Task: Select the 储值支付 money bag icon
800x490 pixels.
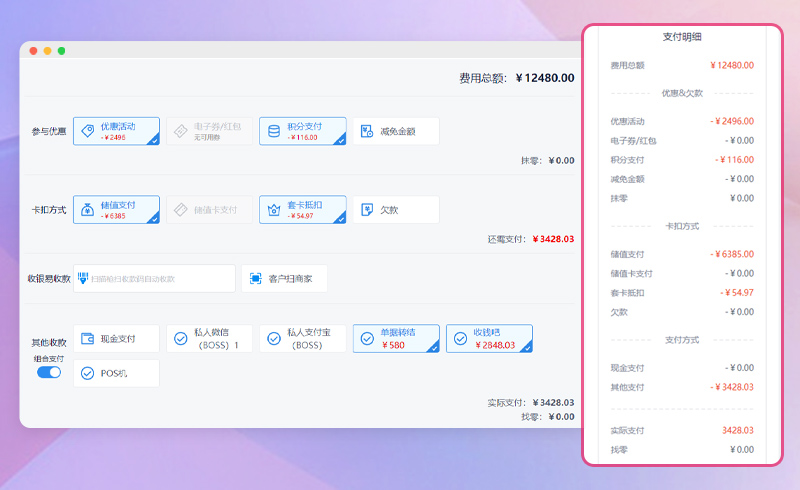Action: pos(88,209)
